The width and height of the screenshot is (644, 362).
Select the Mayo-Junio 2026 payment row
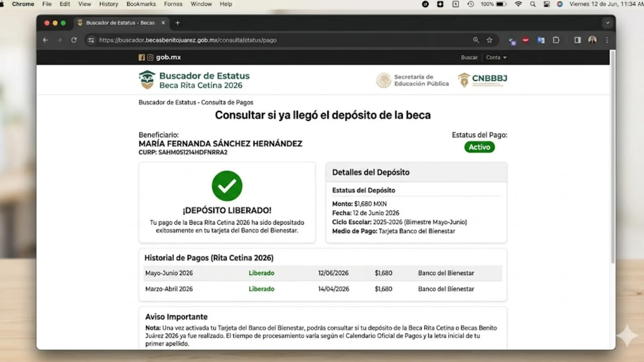323,273
